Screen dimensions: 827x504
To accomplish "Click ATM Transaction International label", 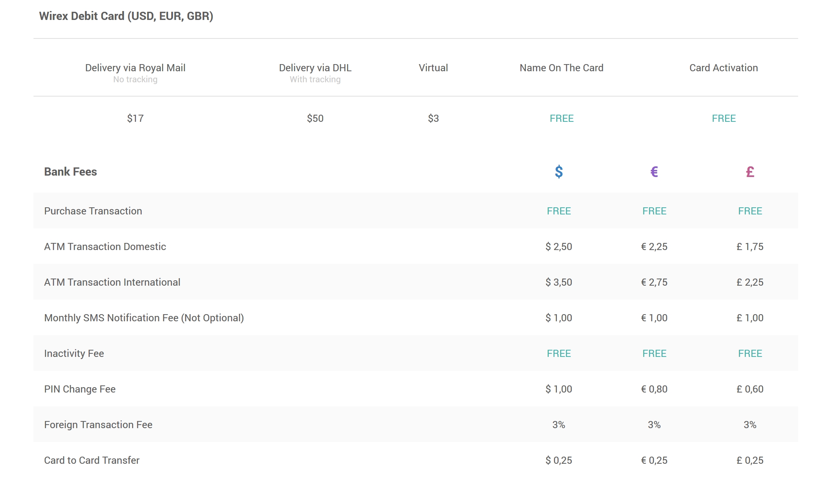I will click(112, 282).
